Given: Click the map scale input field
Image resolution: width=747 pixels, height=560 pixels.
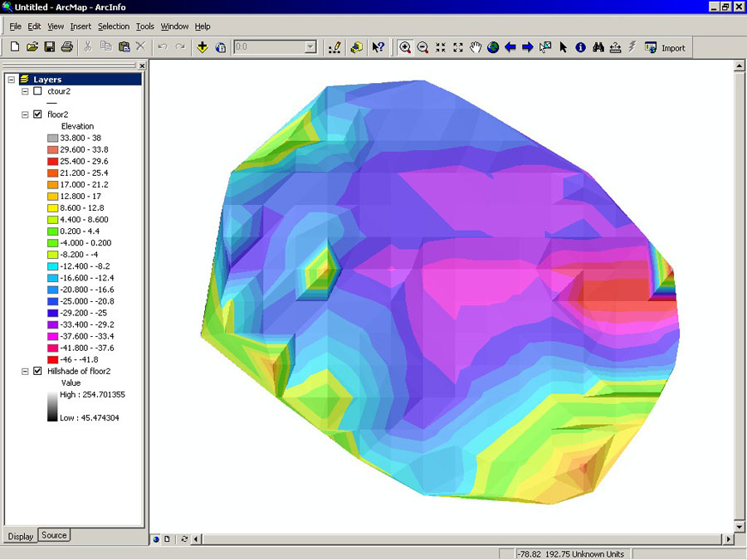Looking at the screenshot, I should pos(269,46).
